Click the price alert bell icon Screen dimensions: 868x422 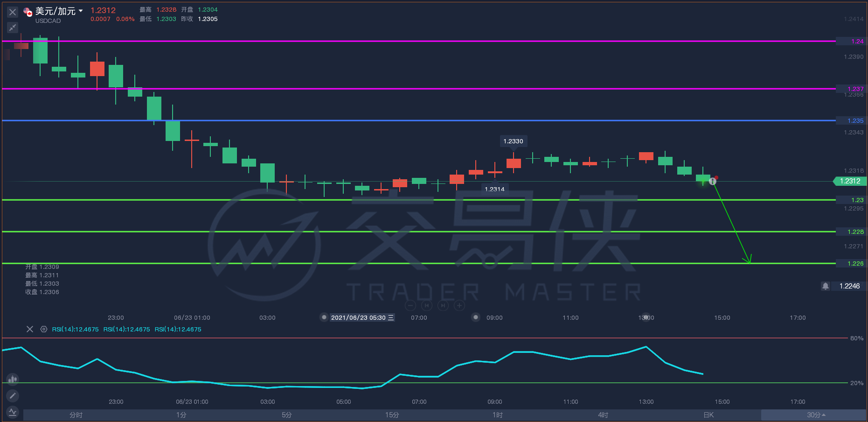[x=826, y=286]
